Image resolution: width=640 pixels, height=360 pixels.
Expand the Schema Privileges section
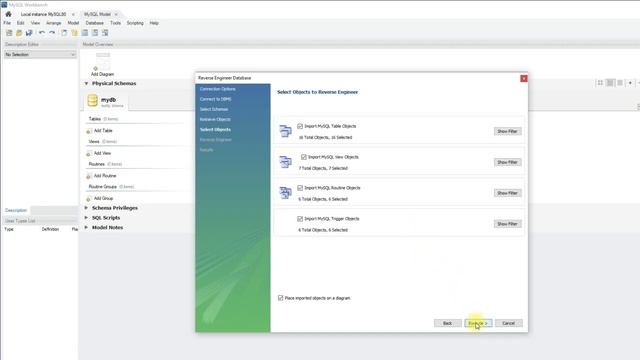[86, 208]
